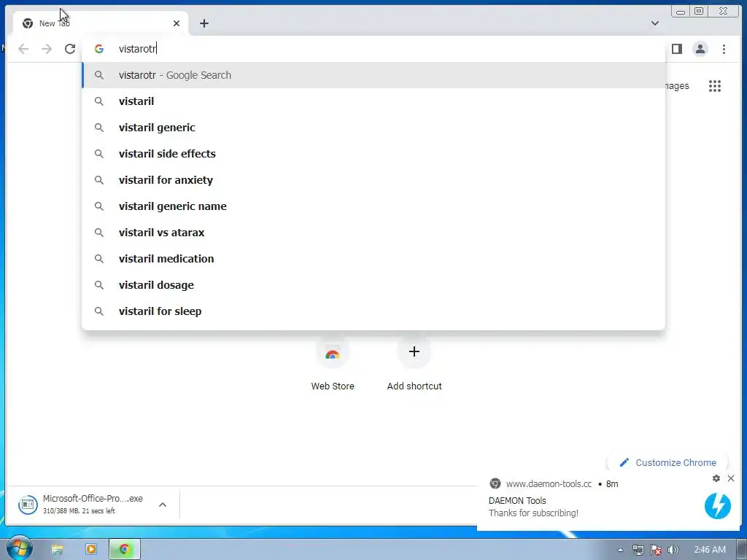The image size is (747, 560).
Task: Click the DAEMON Tools lightning logo
Action: [x=718, y=506]
